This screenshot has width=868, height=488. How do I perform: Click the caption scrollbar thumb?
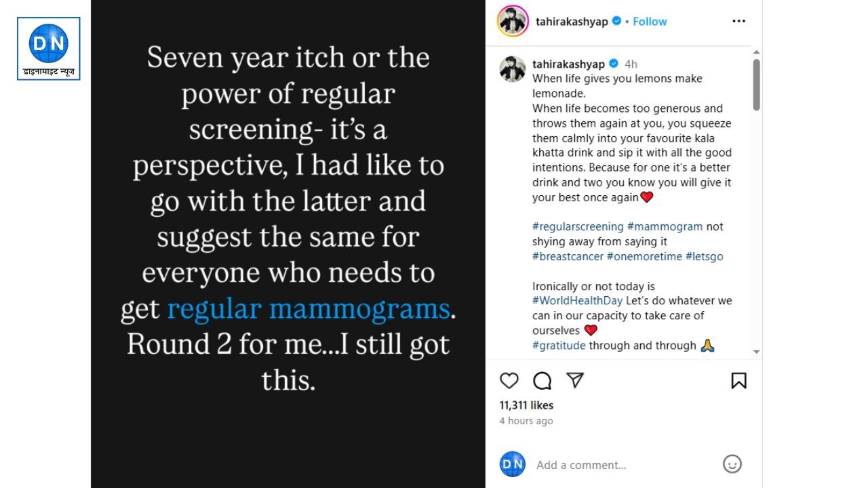(x=756, y=85)
